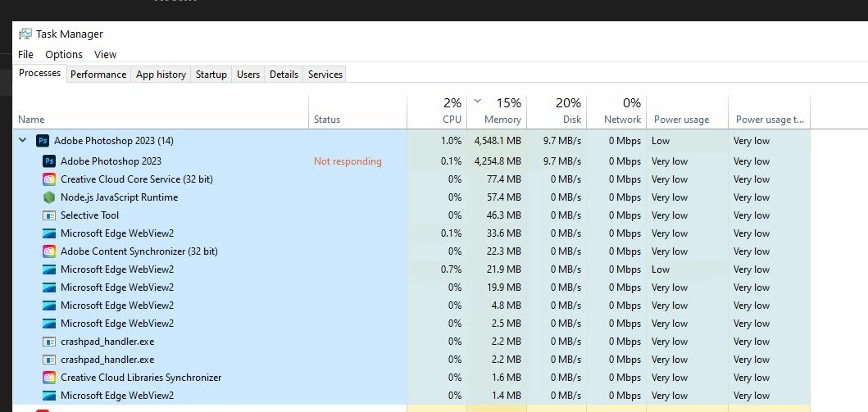Click the 4,254.8 MB memory value
Image resolution: width=868 pixels, height=412 pixels.
click(x=497, y=161)
